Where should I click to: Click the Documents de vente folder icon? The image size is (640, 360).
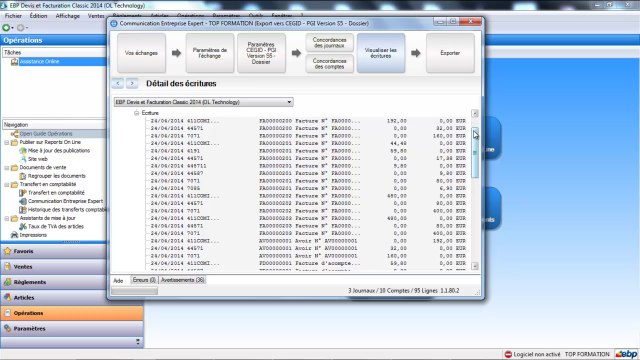pyautogui.click(x=14, y=168)
